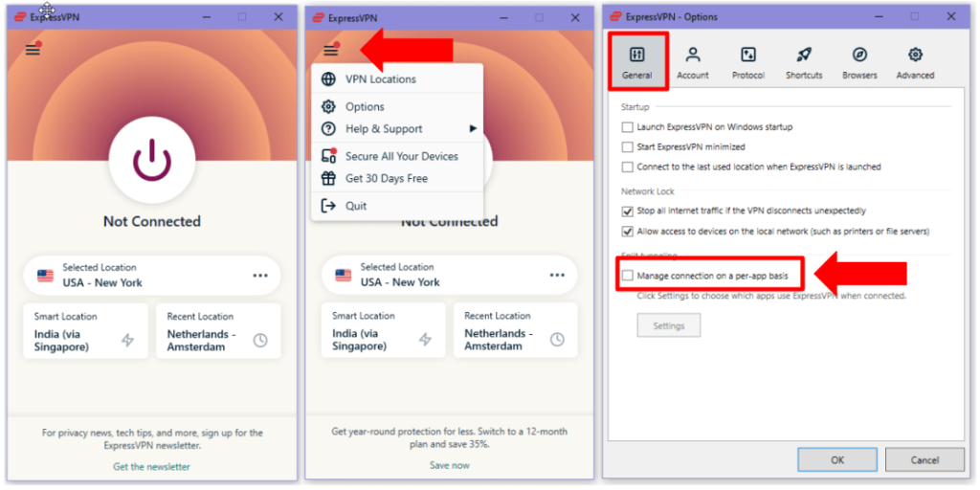This screenshot has height=490, width=980.
Task: Select Netherlands - Amsterdam card in middle window
Action: coord(515,330)
